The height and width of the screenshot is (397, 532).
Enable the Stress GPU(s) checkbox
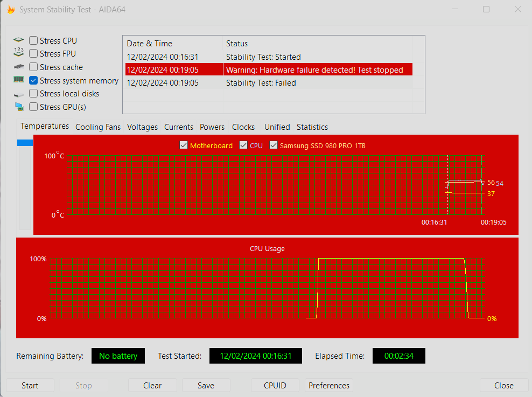(33, 107)
